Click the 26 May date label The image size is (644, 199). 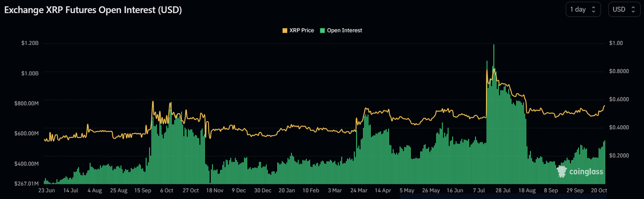pyautogui.click(x=431, y=191)
